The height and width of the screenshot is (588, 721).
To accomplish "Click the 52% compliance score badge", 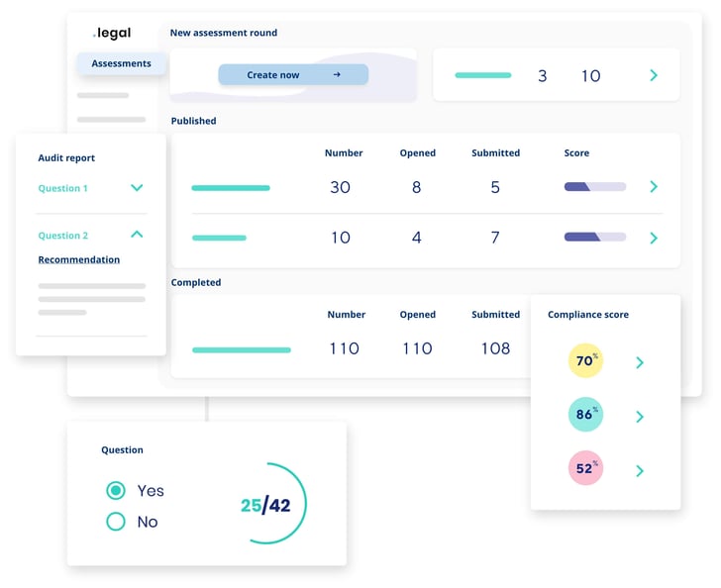I will point(585,468).
